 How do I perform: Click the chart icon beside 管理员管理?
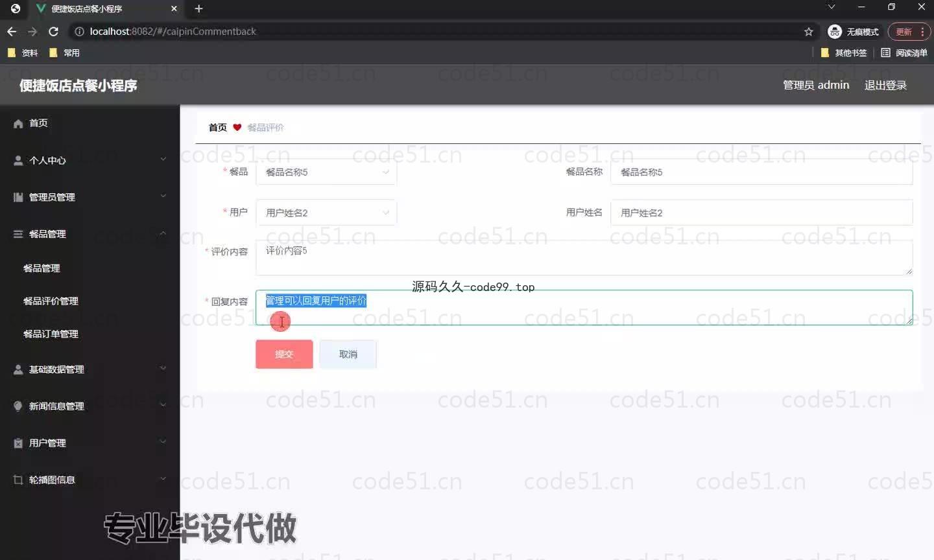click(18, 197)
